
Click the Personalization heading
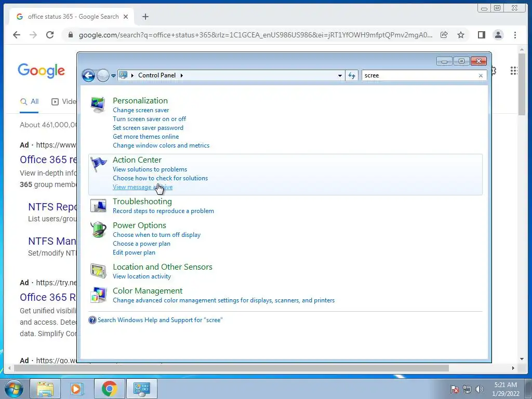(140, 100)
